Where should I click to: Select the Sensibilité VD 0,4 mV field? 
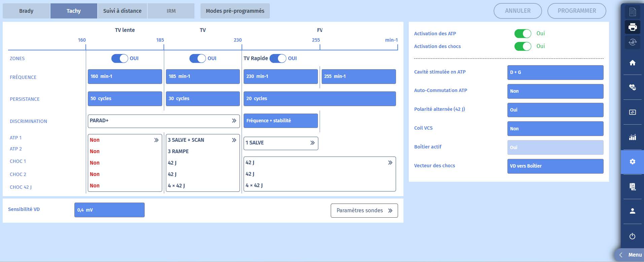(x=109, y=210)
